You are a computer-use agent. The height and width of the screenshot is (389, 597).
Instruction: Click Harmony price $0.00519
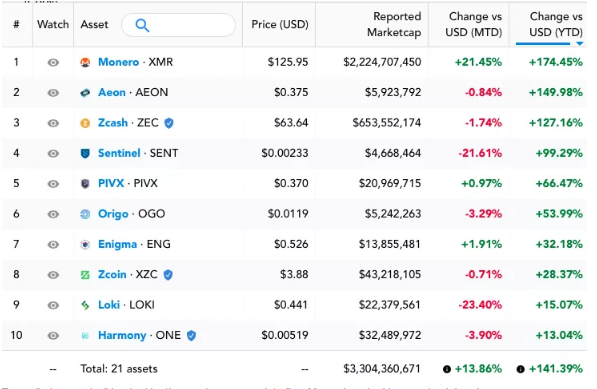coord(285,335)
